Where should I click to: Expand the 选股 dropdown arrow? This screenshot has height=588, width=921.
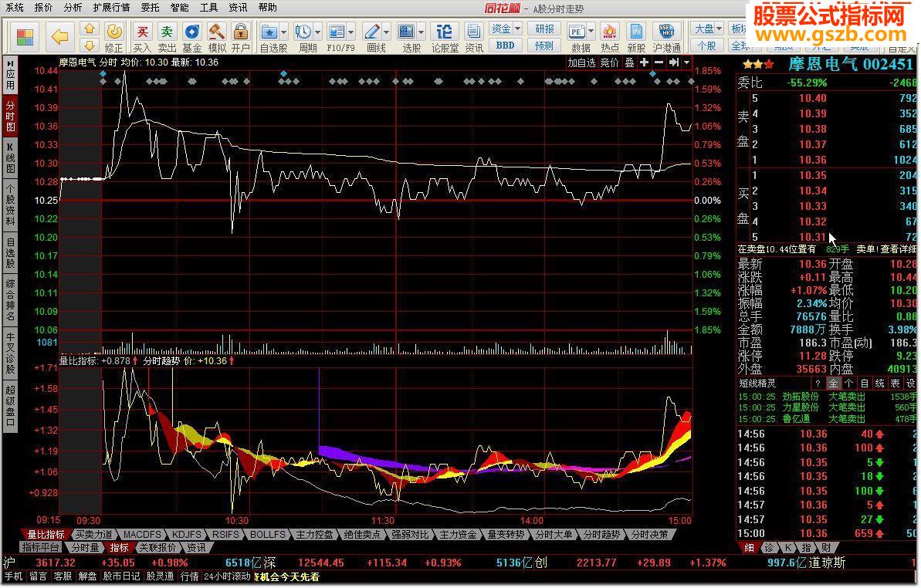(422, 32)
